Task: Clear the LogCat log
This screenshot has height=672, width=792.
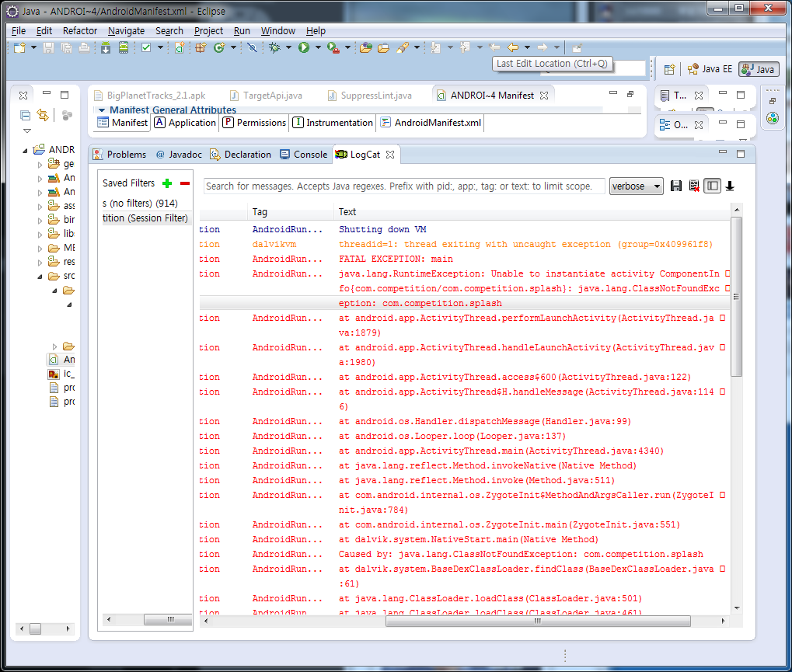Action: point(694,186)
